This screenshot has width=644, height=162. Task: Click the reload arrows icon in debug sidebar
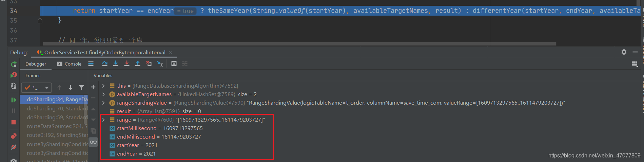[x=14, y=86]
